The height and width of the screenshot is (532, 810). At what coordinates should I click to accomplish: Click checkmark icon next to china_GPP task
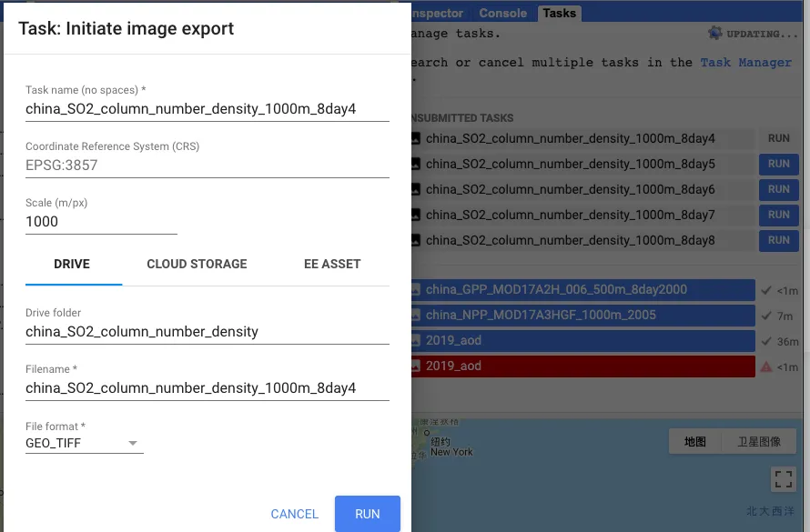(x=766, y=290)
